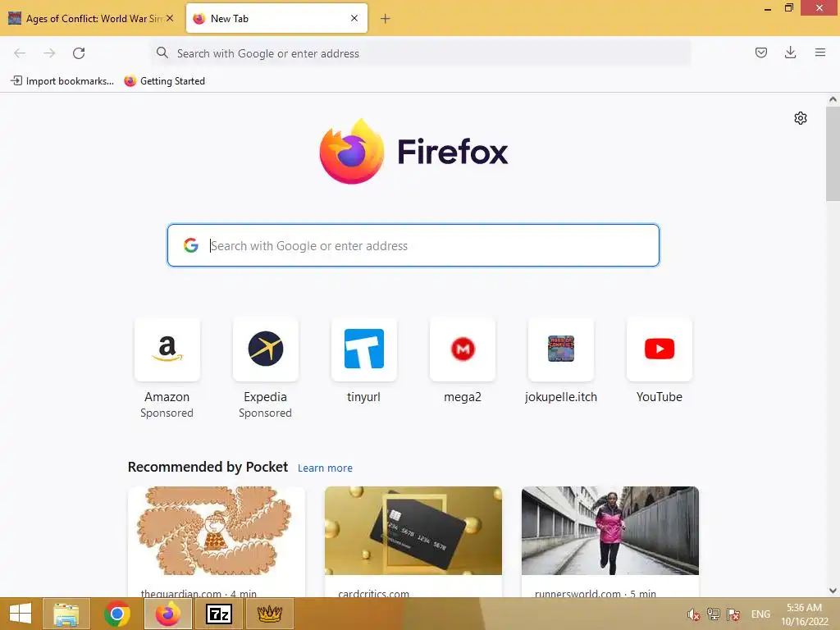The height and width of the screenshot is (630, 840).
Task: Close the New Tab tab
Action: (x=354, y=18)
